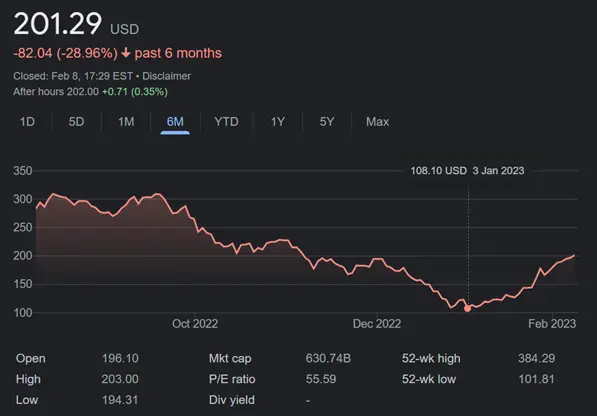Click the 3 Jan 2023 chart marker dot
The width and height of the screenshot is (597, 416).
click(x=468, y=308)
